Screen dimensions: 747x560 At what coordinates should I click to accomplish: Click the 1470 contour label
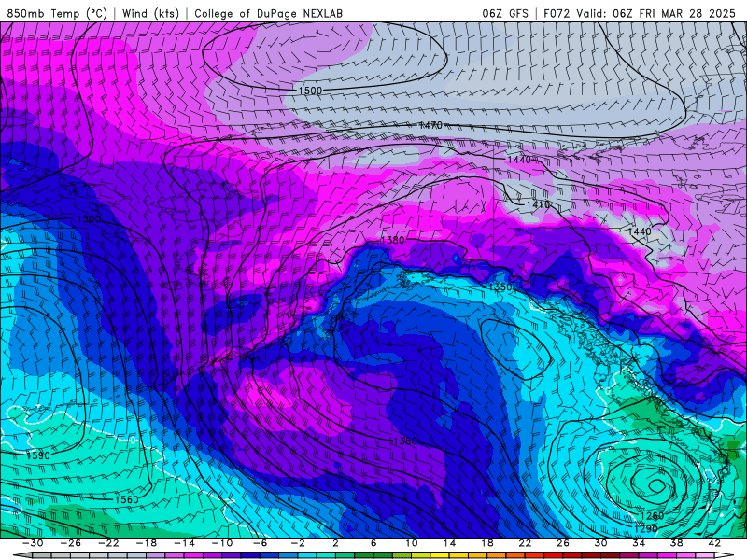pyautogui.click(x=430, y=125)
